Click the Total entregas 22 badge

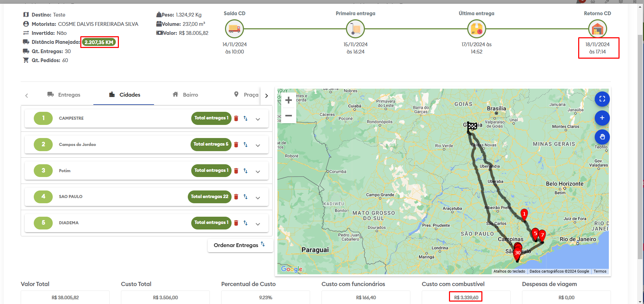(209, 197)
